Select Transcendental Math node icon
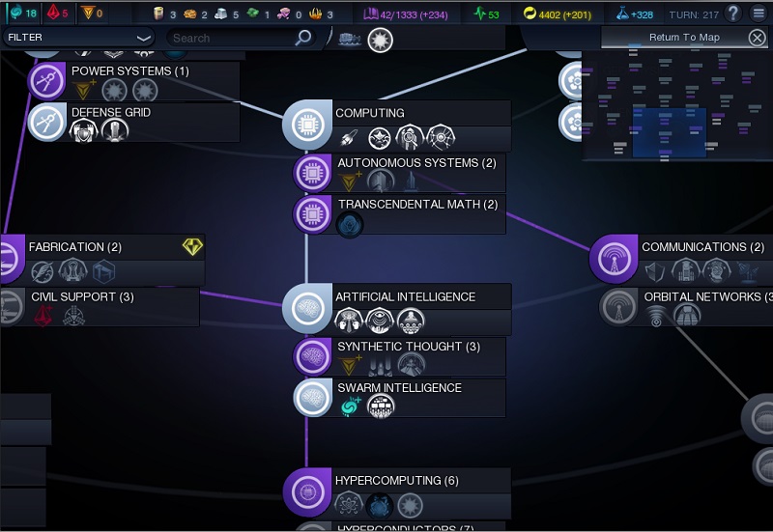 (312, 214)
